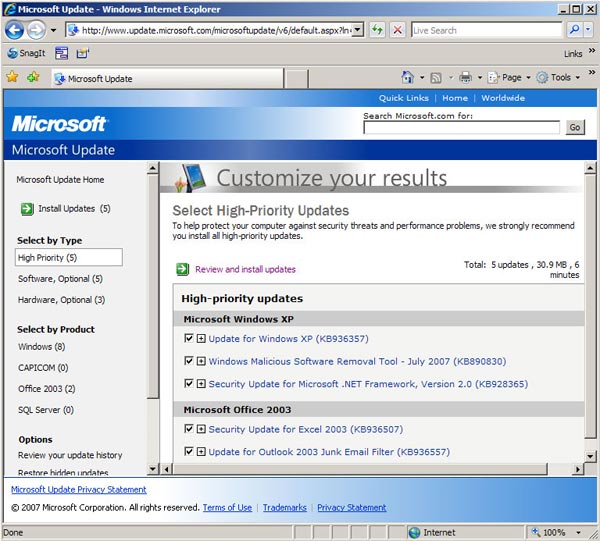Screen dimensions: 600x541
Task: Expand details for Malicious Software Removal Tool
Action: coord(201,361)
